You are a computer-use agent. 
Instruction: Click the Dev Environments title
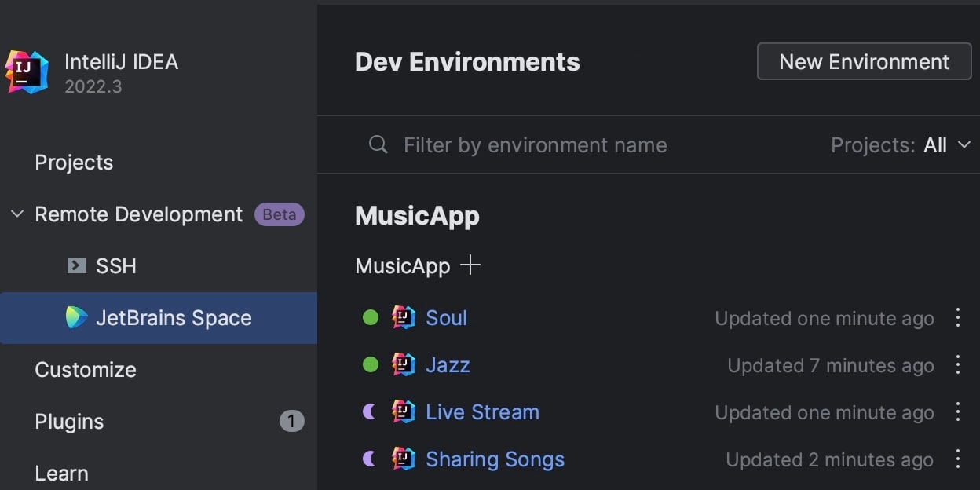(467, 61)
